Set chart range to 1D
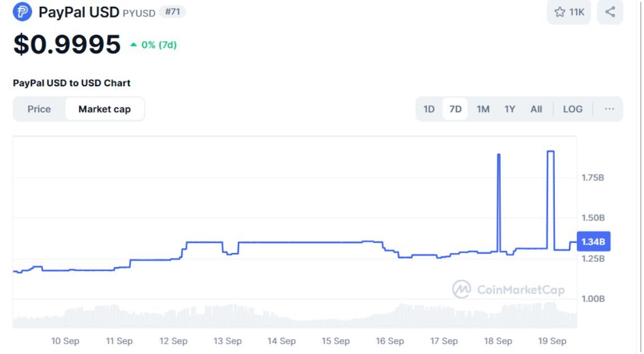Image resolution: width=644 pixels, height=354 pixels. pos(429,109)
